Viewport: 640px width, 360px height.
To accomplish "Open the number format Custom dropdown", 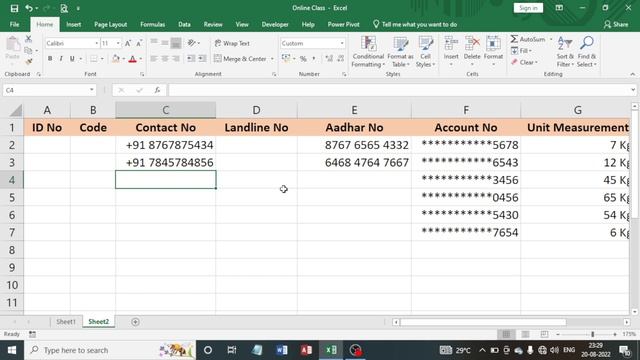I will click(x=342, y=43).
